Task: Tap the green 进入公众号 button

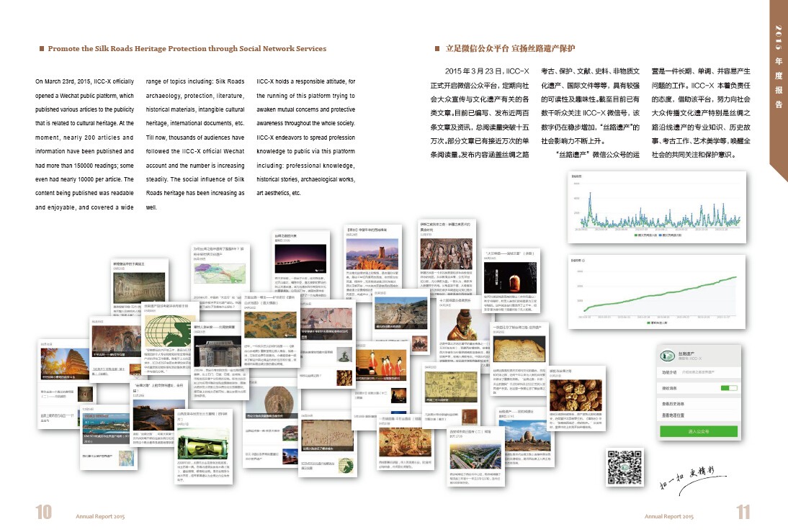Action: [699, 431]
